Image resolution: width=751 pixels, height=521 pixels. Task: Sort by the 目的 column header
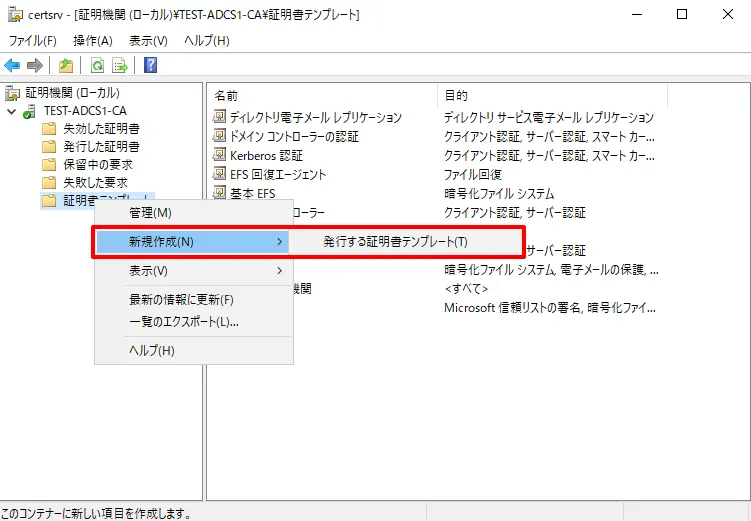click(x=552, y=96)
